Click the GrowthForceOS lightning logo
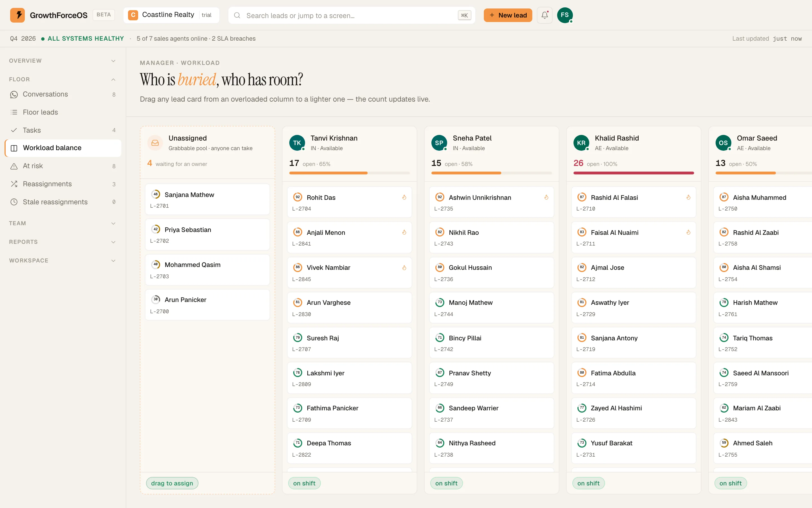The width and height of the screenshot is (812, 508). pyautogui.click(x=17, y=15)
